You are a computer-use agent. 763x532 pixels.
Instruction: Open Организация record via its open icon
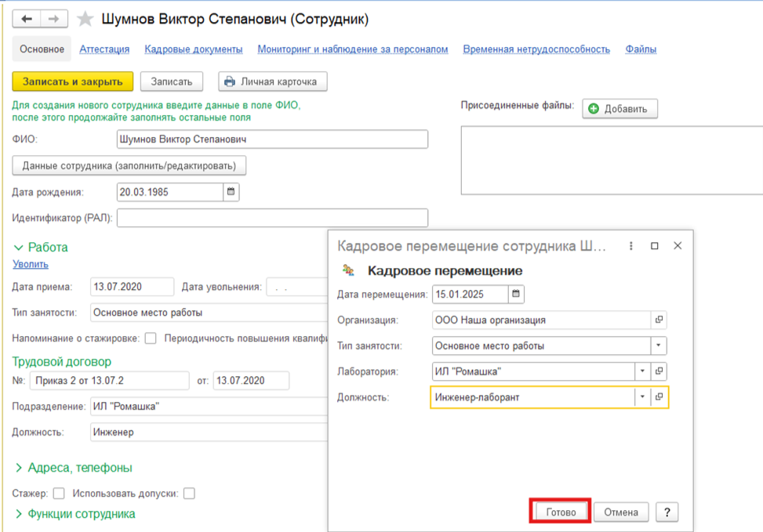[659, 320]
